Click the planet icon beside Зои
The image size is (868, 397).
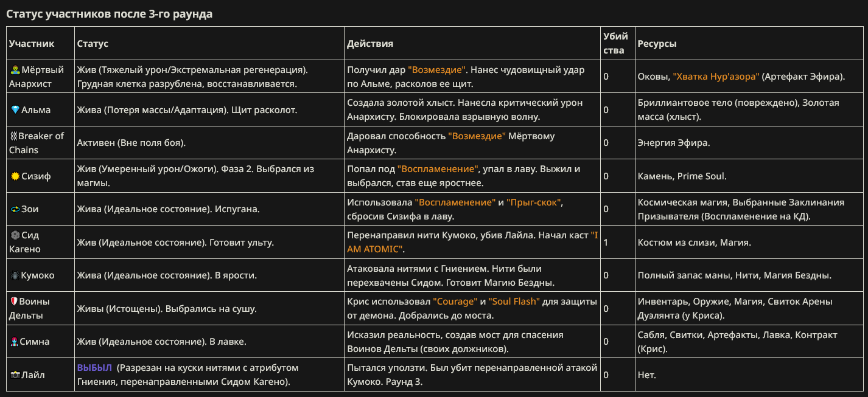tap(15, 209)
